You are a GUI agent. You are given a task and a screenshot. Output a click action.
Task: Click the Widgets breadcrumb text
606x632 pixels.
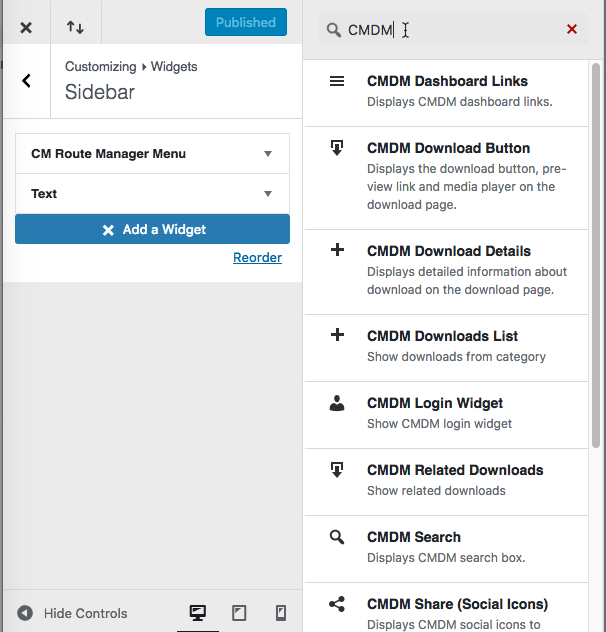coord(174,67)
